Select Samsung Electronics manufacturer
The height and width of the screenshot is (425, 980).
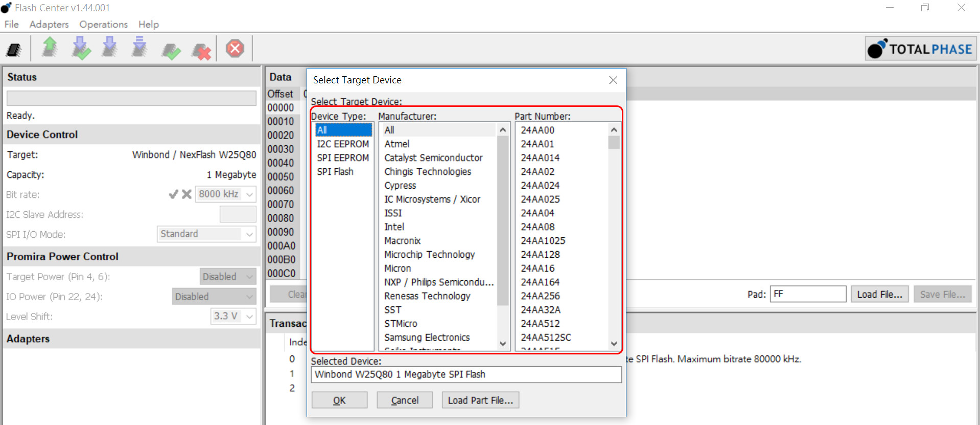point(427,337)
